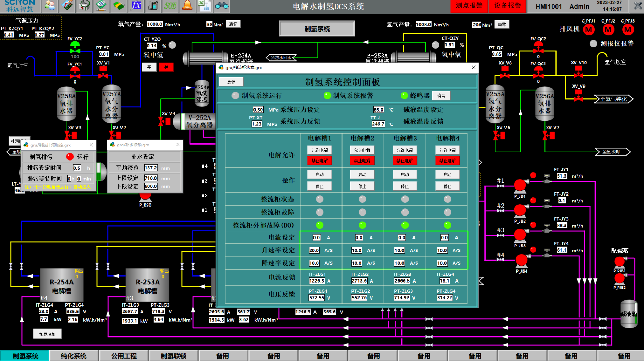Open the Excel report icon
This screenshot has width=644, height=361.
click(x=204, y=5)
